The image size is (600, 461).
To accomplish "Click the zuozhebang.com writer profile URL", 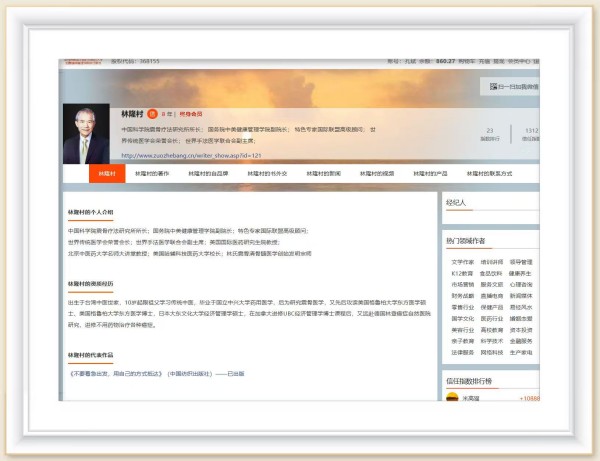I will [x=191, y=156].
